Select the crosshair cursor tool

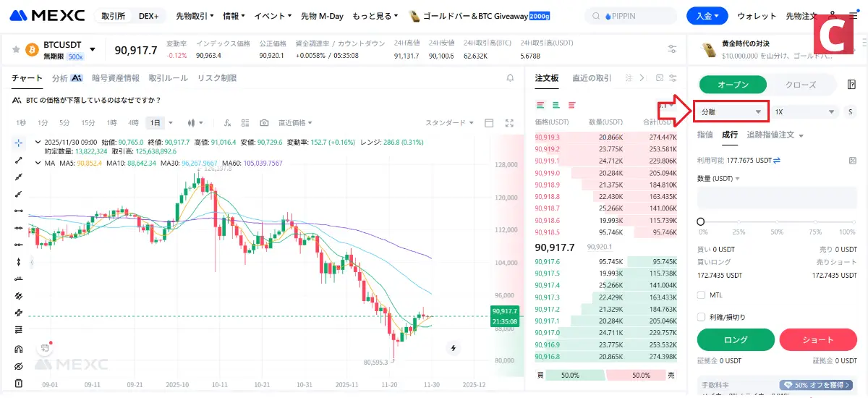[19, 143]
